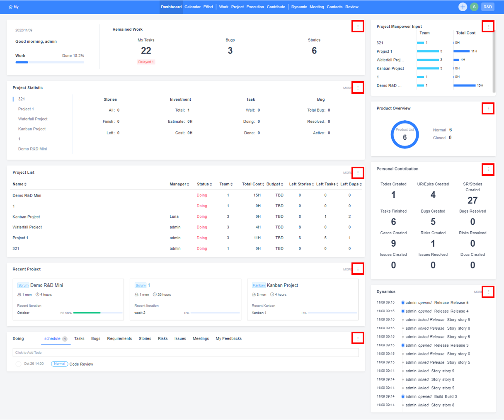This screenshot has height=420, width=504.
Task: Open the R&D switcher button
Action: point(487,7)
